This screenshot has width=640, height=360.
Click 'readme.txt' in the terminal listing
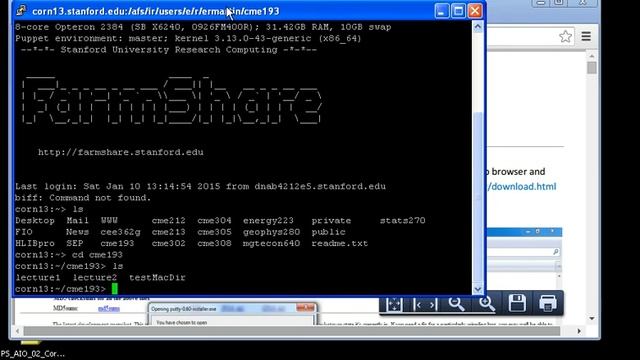coord(340,243)
